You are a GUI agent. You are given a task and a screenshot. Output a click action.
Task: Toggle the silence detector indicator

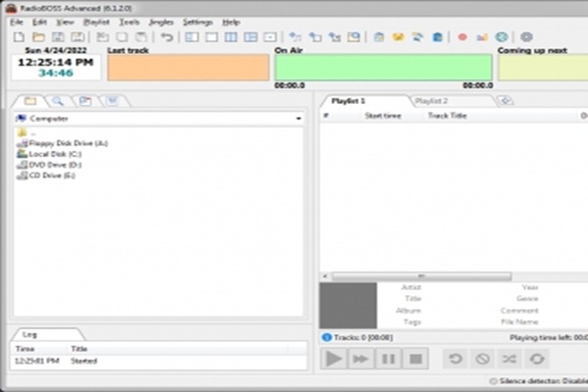click(x=493, y=381)
